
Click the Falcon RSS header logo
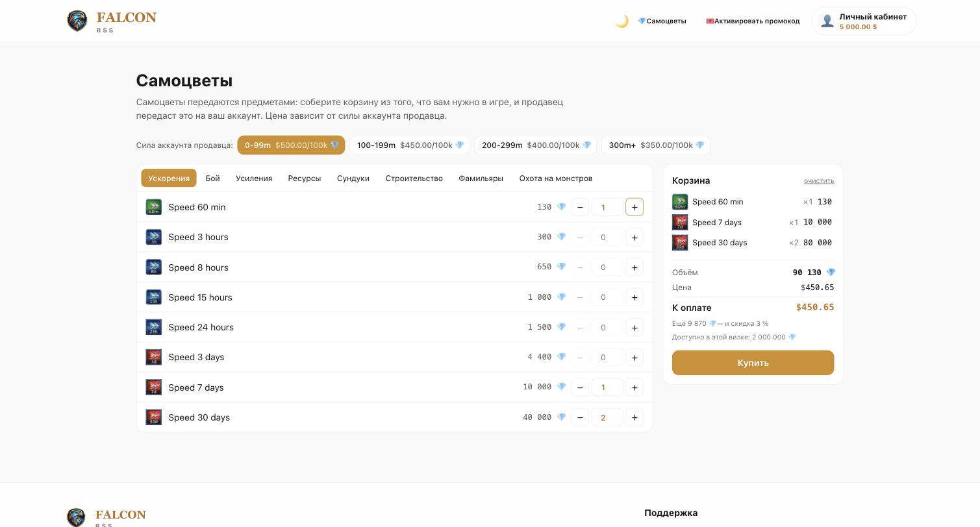[112, 21]
